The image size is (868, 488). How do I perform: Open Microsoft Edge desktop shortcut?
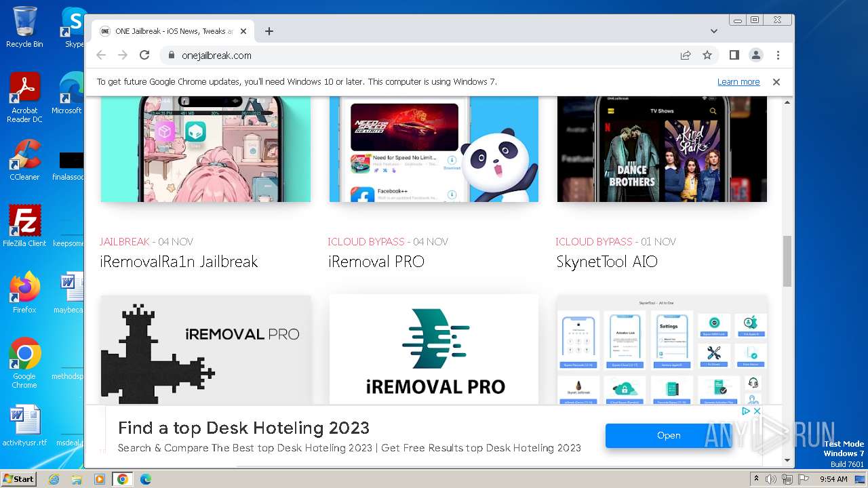coord(68,94)
